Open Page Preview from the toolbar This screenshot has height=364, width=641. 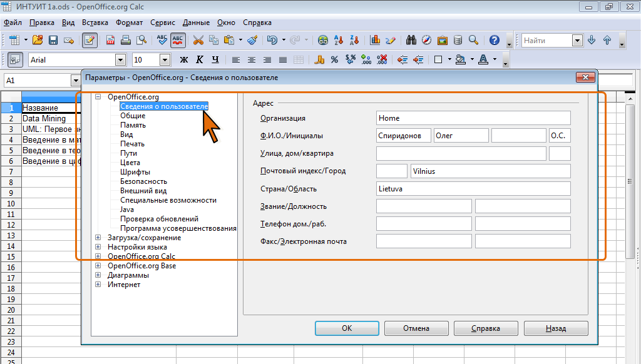(x=141, y=40)
